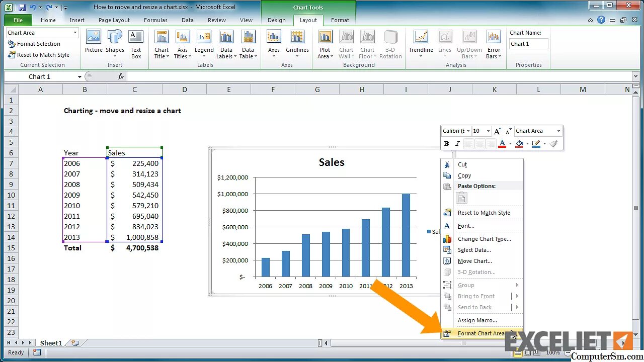
Task: Click the insert new worksheet icon
Action: (x=75, y=343)
